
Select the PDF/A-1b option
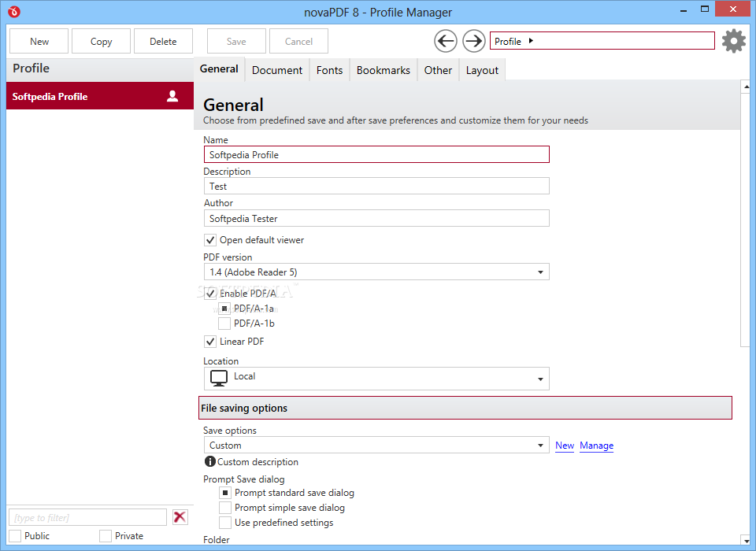pos(224,323)
